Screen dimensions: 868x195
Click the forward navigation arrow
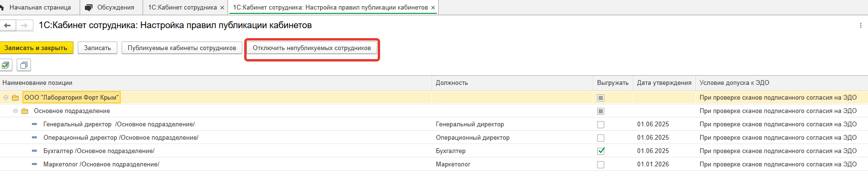point(24,25)
